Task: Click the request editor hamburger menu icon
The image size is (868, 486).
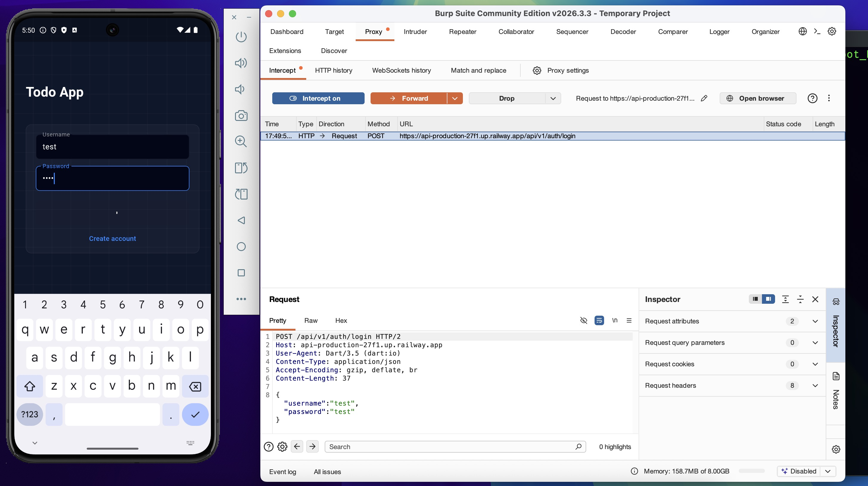Action: 629,320
